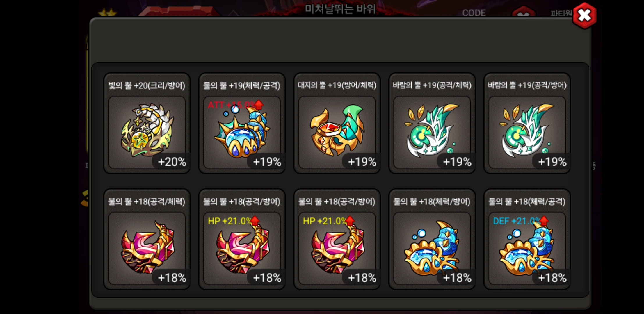Tap the +20% badge on light horn
This screenshot has width=644, height=314.
pyautogui.click(x=172, y=162)
